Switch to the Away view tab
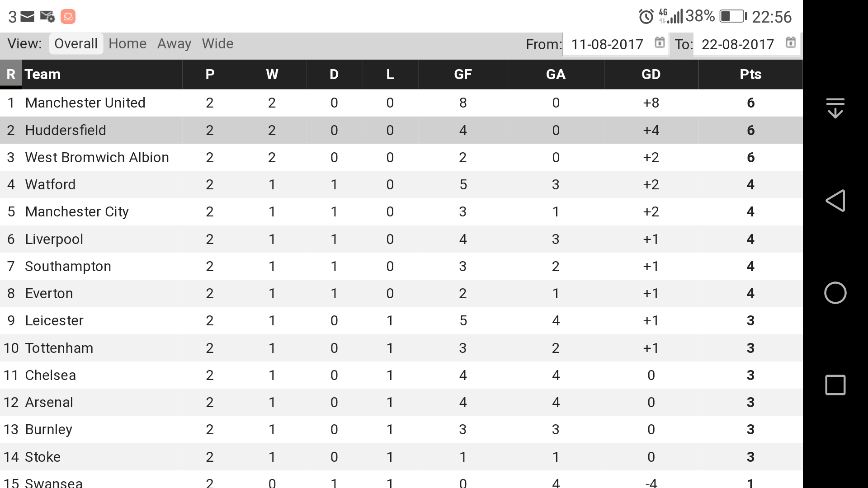Viewport: 868px width, 488px height. point(174,44)
